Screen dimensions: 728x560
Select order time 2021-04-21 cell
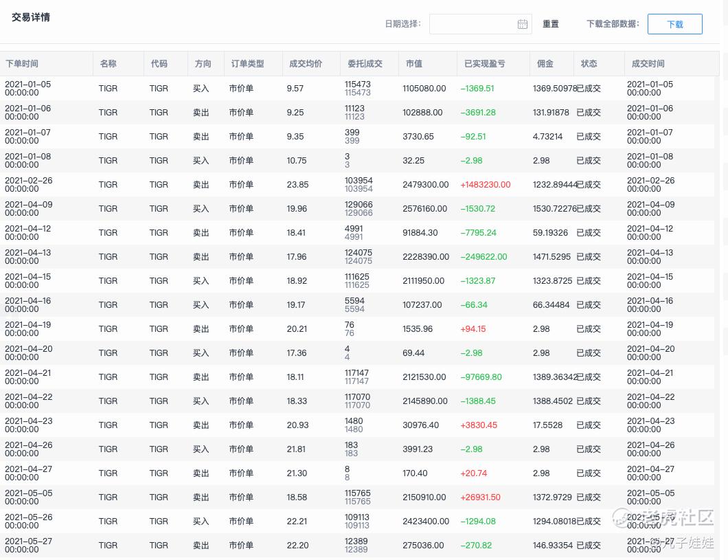click(28, 377)
